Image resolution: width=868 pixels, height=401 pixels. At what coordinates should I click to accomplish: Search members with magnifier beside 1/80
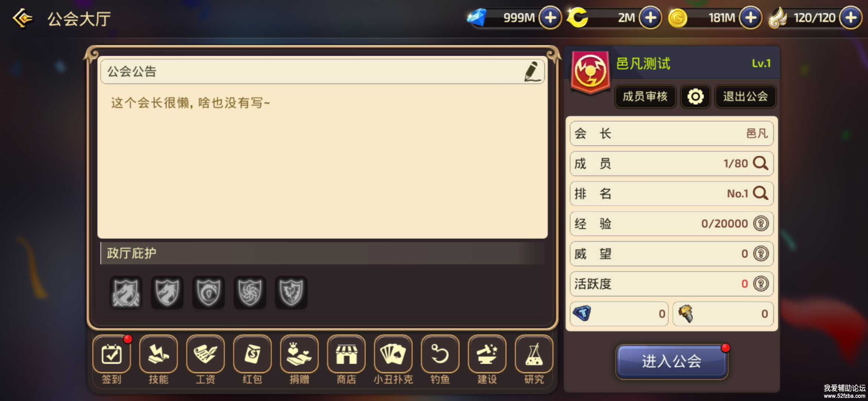(760, 163)
